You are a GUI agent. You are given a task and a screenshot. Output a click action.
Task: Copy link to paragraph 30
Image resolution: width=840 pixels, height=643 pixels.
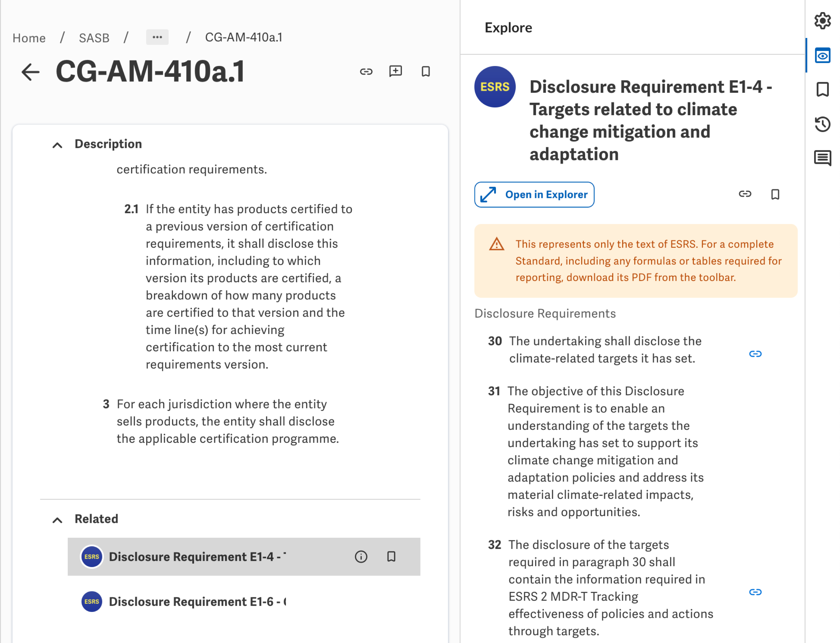[x=755, y=354]
